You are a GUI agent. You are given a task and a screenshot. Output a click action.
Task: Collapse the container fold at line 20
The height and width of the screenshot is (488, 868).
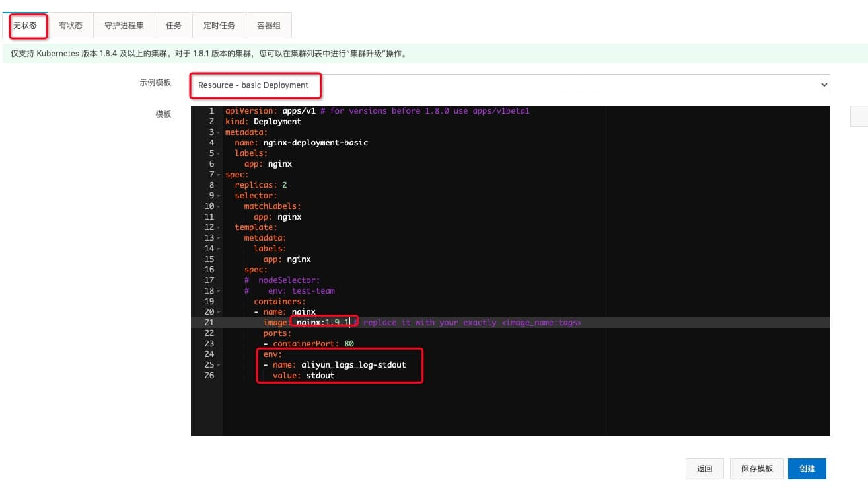pyautogui.click(x=219, y=312)
